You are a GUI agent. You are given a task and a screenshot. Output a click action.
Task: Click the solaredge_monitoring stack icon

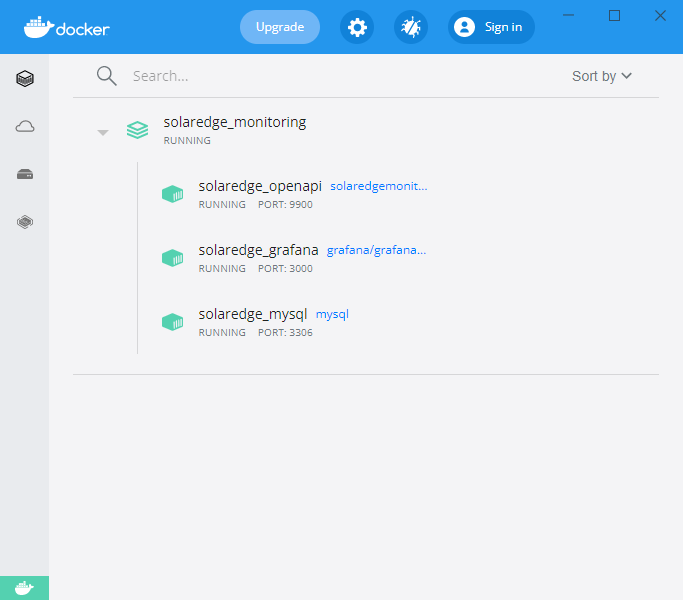tap(137, 130)
